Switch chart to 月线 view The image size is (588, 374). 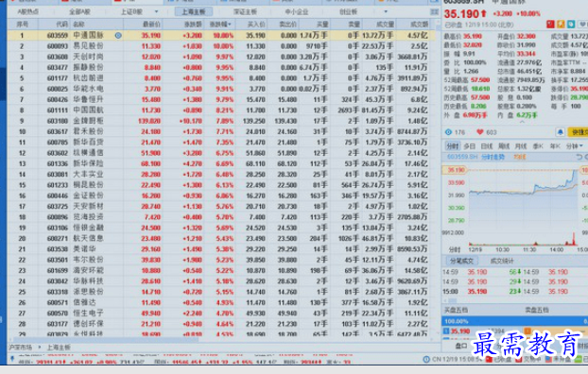[521, 146]
